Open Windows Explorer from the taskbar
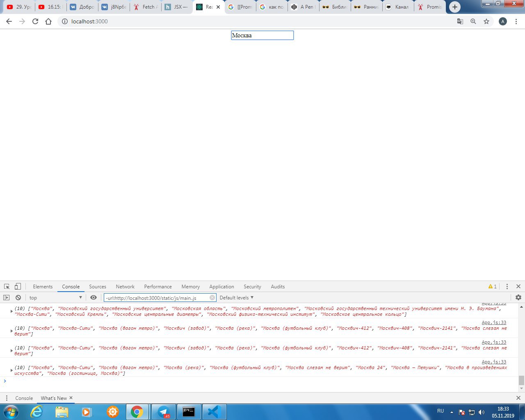The image size is (525, 420). pos(62,411)
